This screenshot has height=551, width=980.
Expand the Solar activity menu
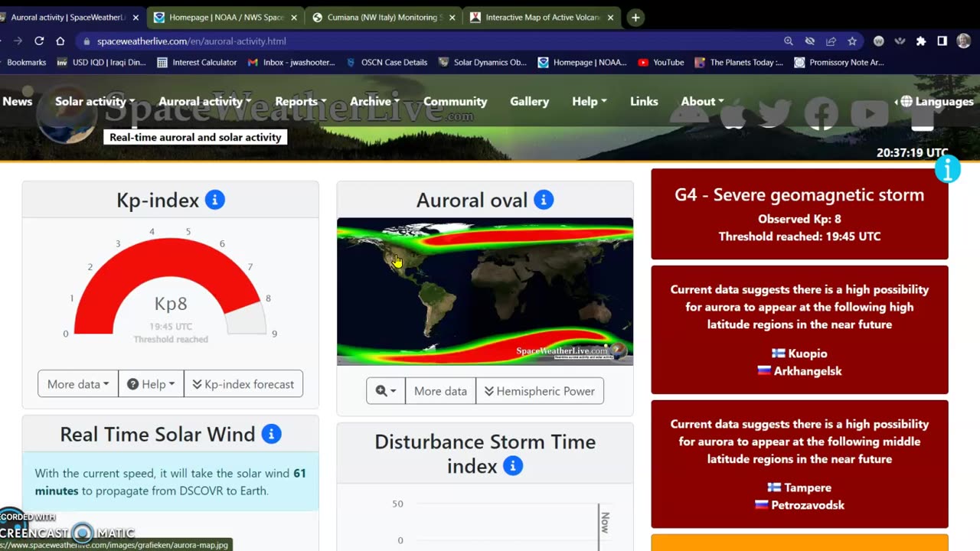[95, 101]
